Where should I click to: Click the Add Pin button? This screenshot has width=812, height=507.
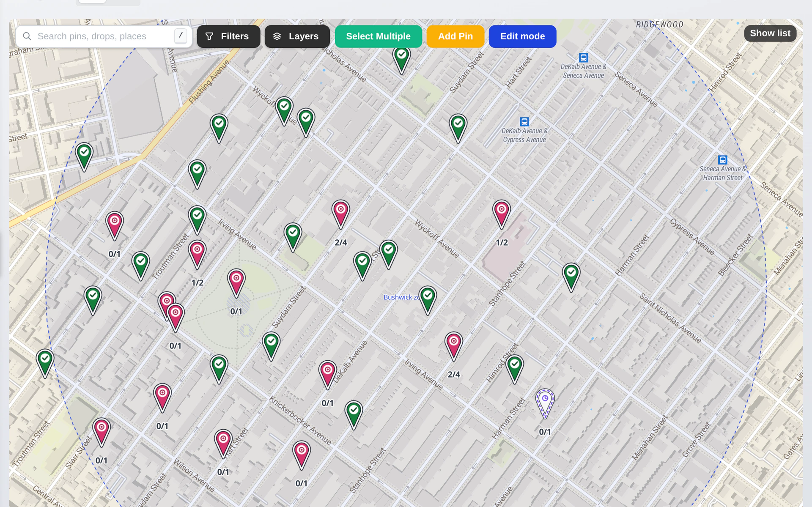point(455,36)
